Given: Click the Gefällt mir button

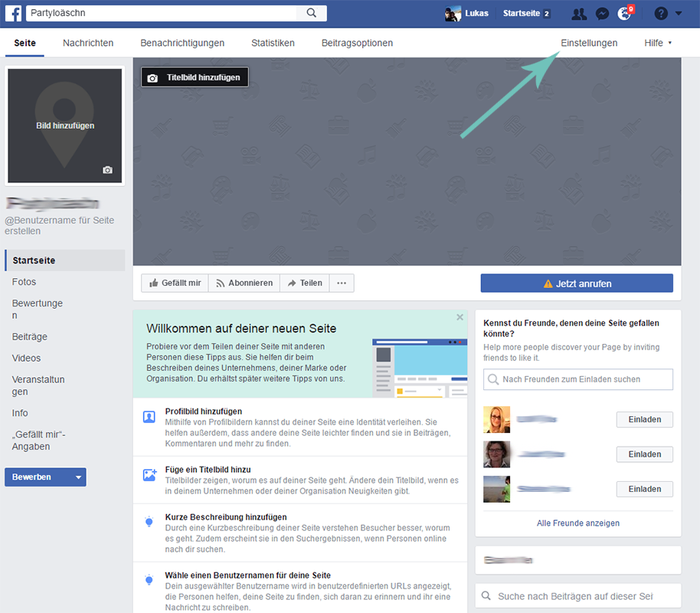Looking at the screenshot, I should [175, 284].
